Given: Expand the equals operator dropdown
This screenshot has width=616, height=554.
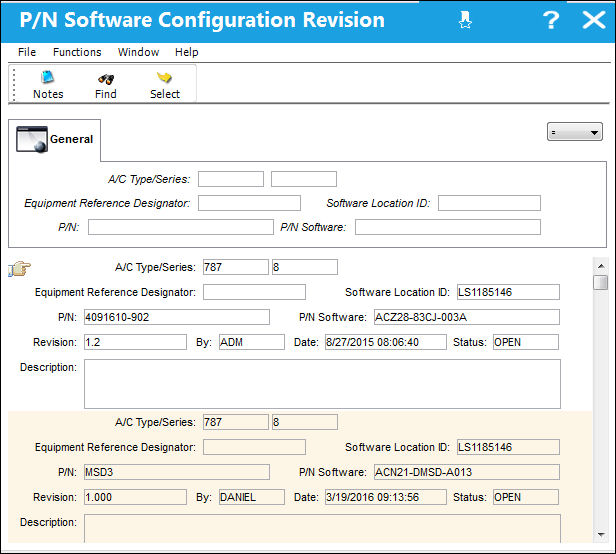Looking at the screenshot, I should 575,132.
